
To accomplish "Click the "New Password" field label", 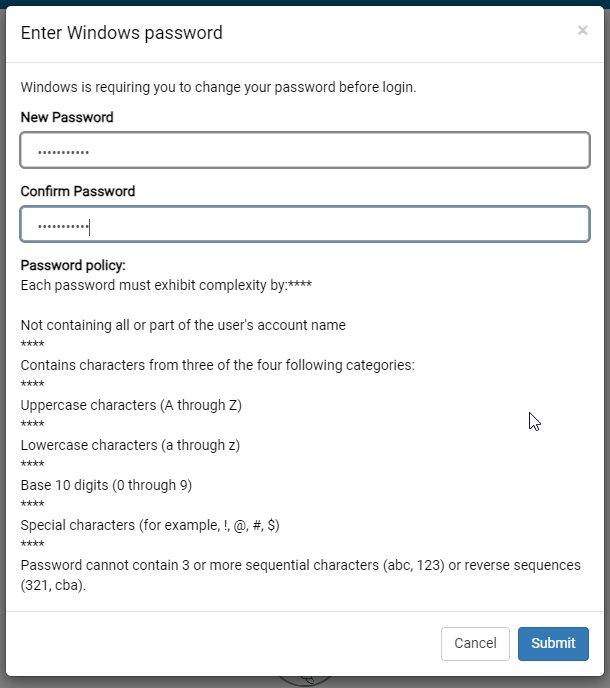I will [x=67, y=117].
